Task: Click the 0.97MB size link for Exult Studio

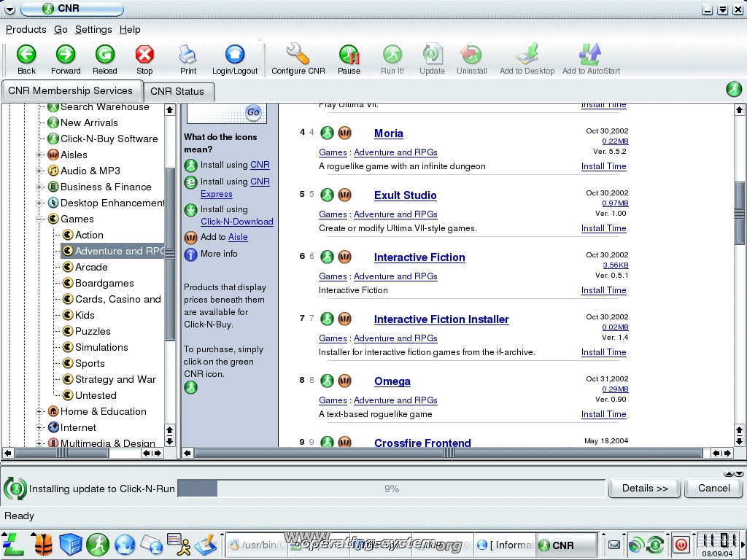Action: [x=615, y=203]
